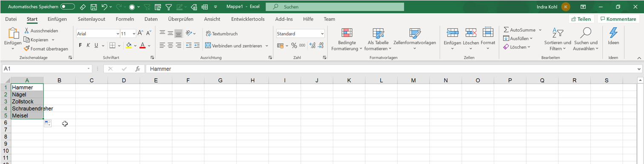Click the Ideen lightning icon
Screen dimensions: 644x164
[x=613, y=33]
